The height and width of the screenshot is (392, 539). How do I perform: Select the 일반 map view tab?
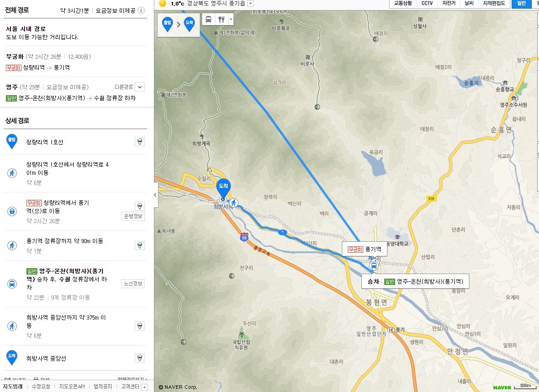[x=521, y=4]
